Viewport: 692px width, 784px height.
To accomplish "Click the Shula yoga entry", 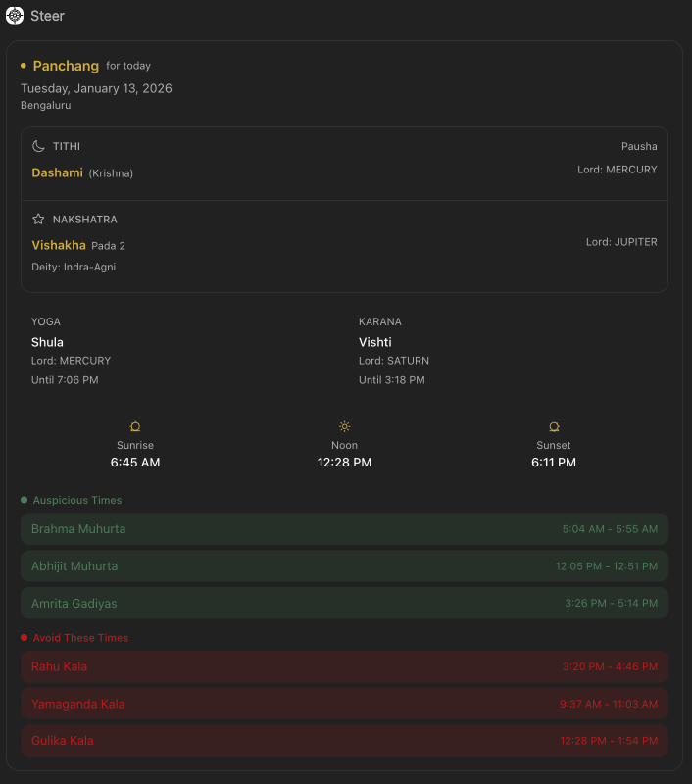I will pos(47,342).
